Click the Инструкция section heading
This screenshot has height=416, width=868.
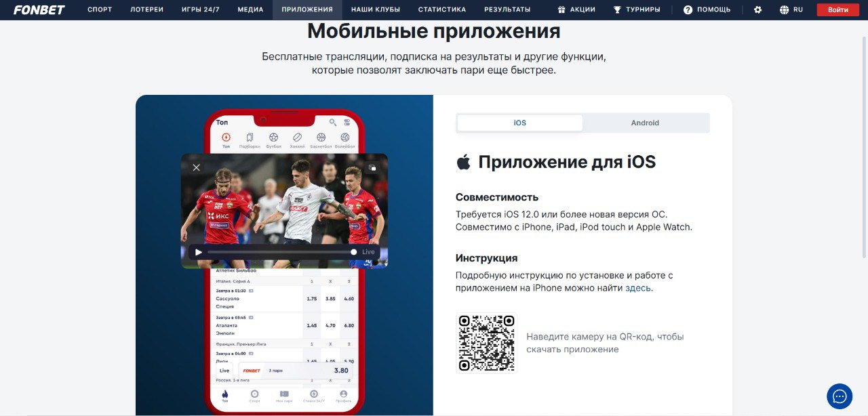click(x=486, y=258)
